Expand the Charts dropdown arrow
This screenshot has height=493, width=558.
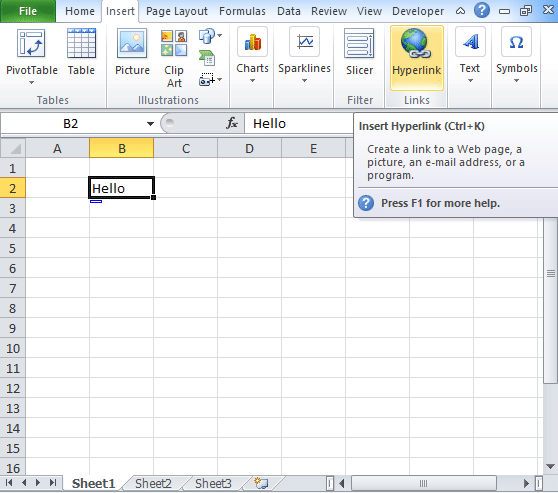(x=252, y=80)
